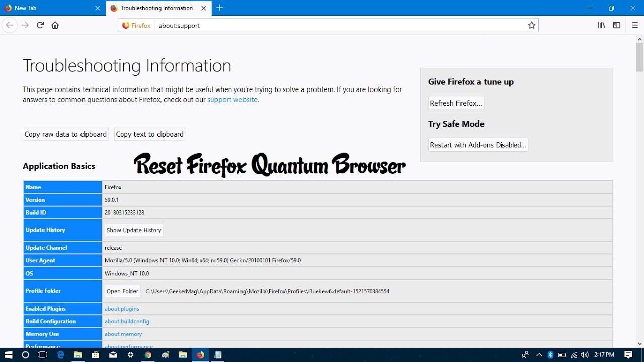Launch Microsoft Edge from taskbar

(61, 355)
